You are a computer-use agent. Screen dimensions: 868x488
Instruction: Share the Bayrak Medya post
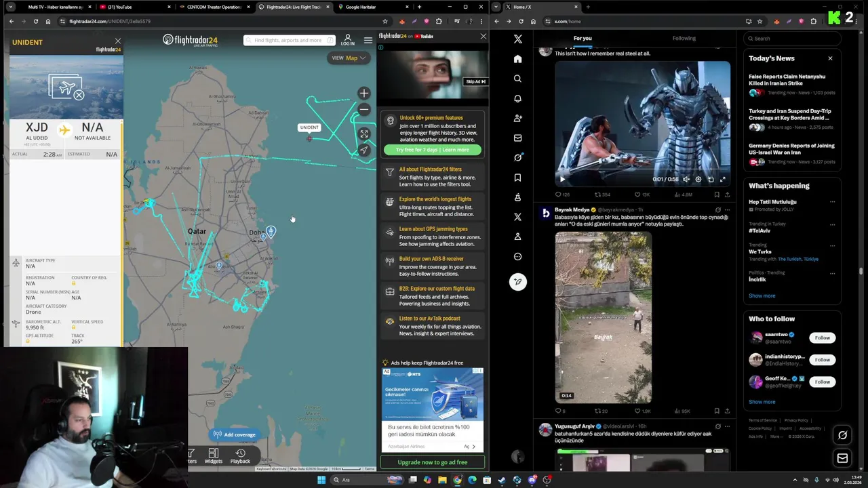coord(727,411)
